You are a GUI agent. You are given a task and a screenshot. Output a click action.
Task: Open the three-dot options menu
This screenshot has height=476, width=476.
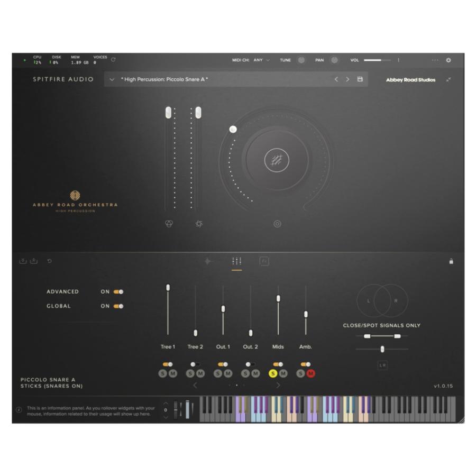click(435, 60)
